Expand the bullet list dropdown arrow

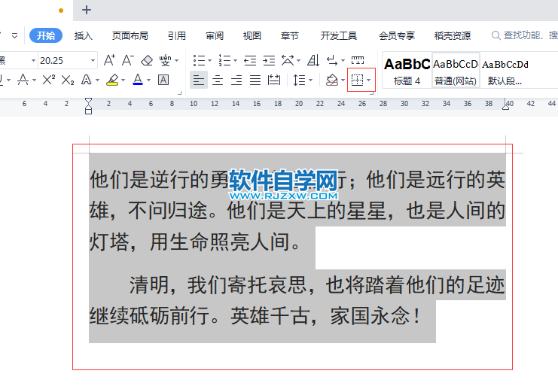click(209, 60)
